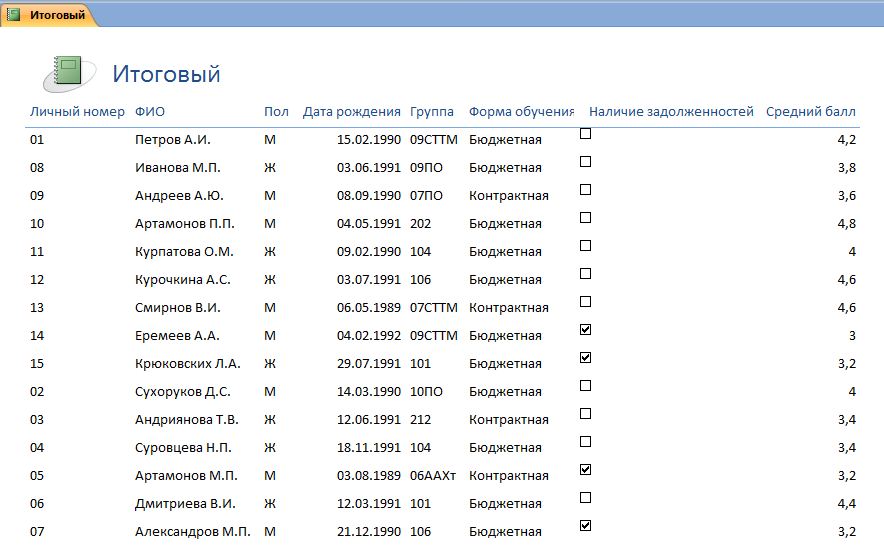Viewport: 884px width, 549px height.
Task: Select the name Александров М.П.
Action: pos(193,532)
